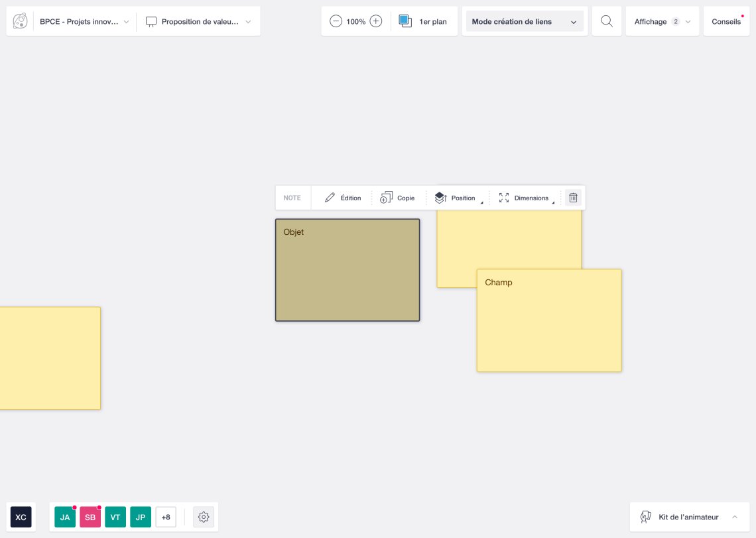Zoom out with the minus icon

336,21
